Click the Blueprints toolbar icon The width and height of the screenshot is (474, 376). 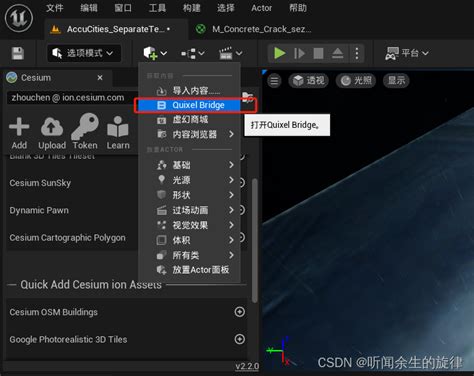(x=188, y=53)
